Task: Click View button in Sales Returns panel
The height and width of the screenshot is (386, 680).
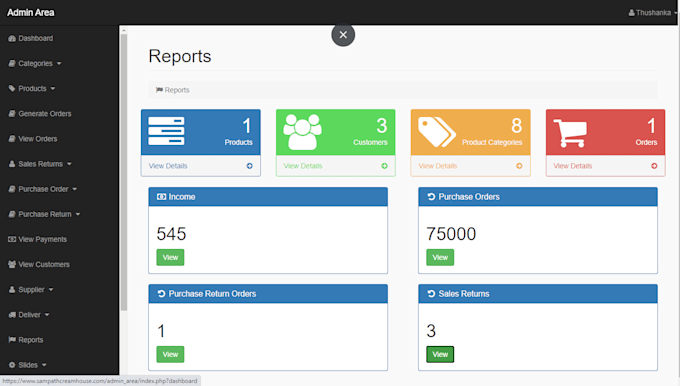Action: tap(440, 354)
